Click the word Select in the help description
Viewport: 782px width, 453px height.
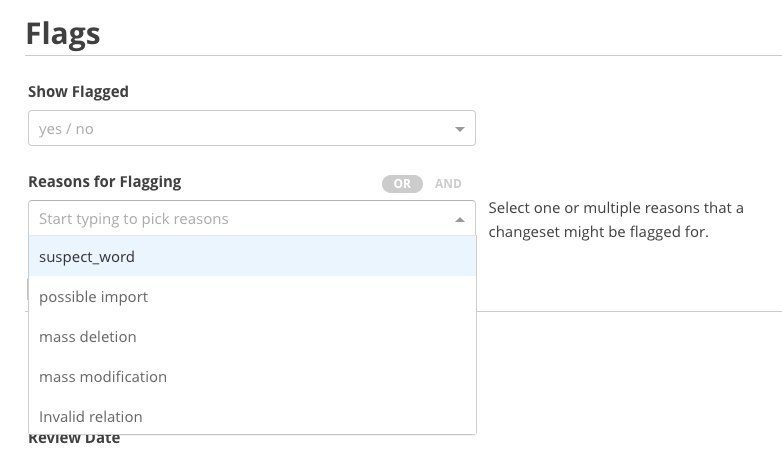tap(510, 208)
